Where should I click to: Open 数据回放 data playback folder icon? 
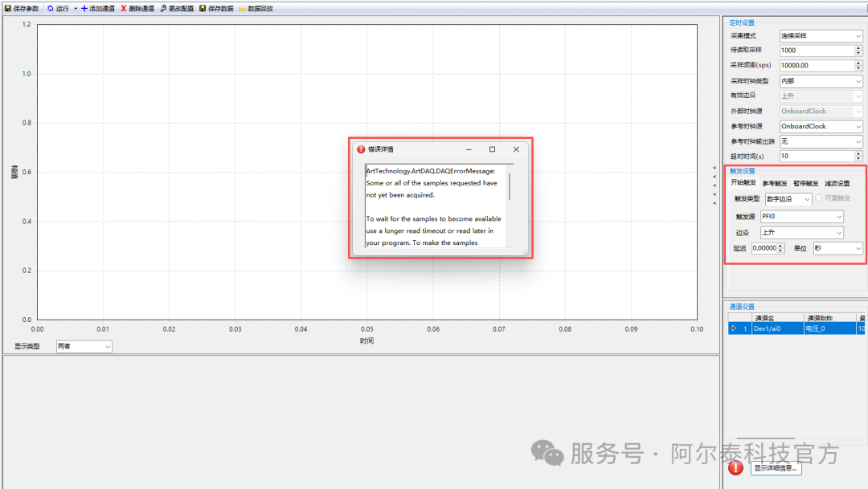[242, 8]
